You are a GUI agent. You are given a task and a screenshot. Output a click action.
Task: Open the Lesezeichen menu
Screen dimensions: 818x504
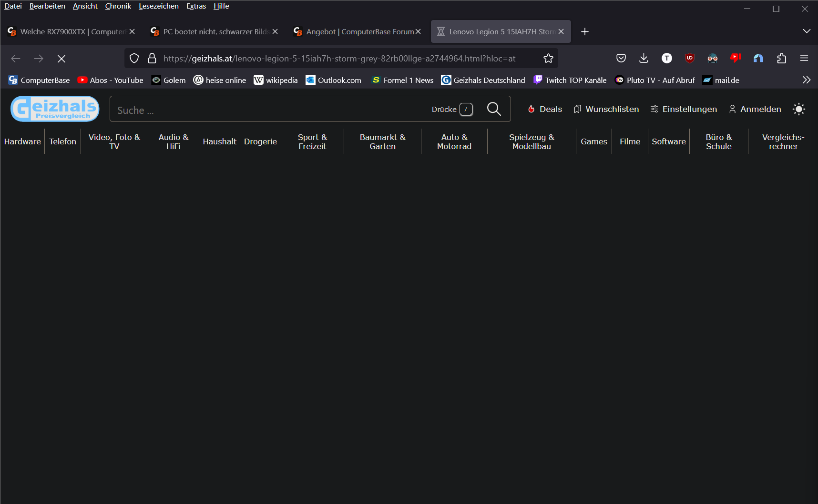click(159, 6)
